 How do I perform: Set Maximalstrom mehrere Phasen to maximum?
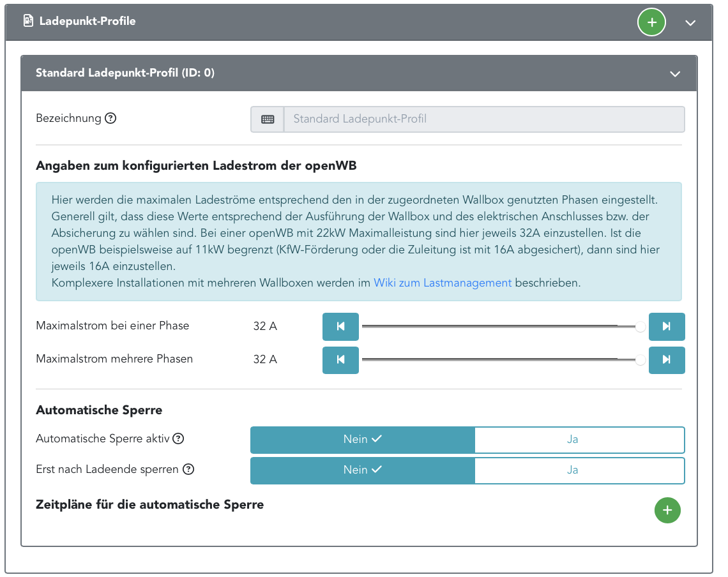(666, 360)
